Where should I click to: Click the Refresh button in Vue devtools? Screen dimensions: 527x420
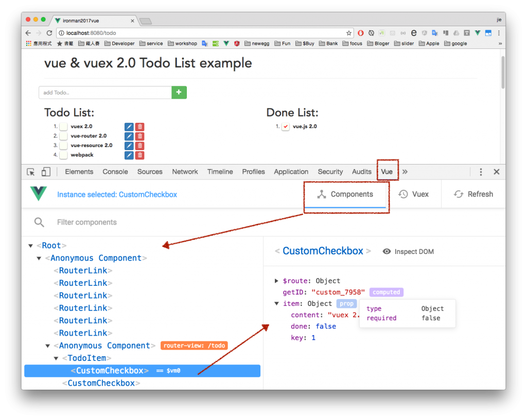pos(473,194)
